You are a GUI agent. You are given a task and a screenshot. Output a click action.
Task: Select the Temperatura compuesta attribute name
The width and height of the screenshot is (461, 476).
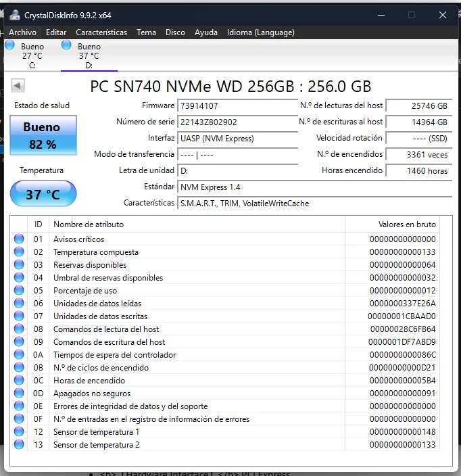[x=96, y=252]
